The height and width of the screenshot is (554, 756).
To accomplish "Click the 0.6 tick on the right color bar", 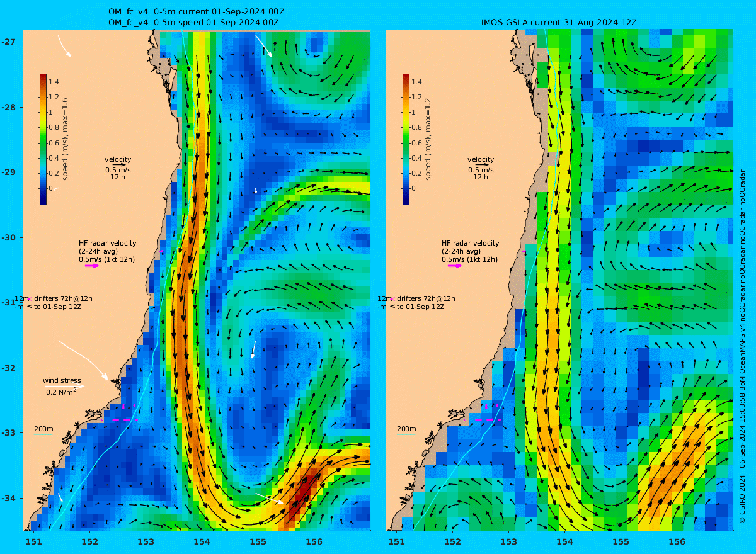I will pyautogui.click(x=416, y=143).
